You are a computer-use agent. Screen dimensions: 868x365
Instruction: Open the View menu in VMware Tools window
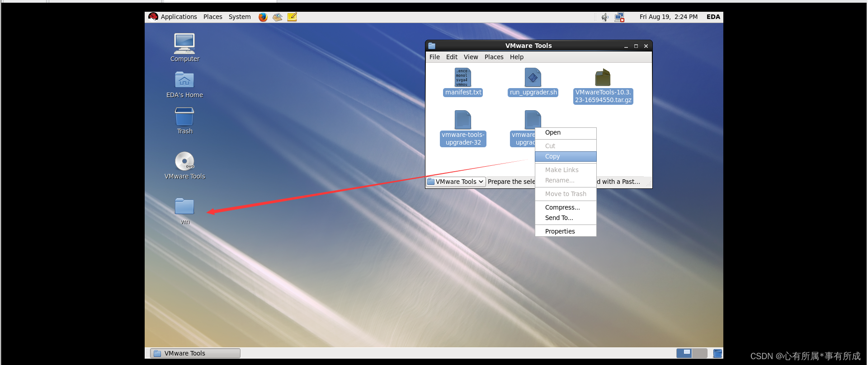pos(471,57)
